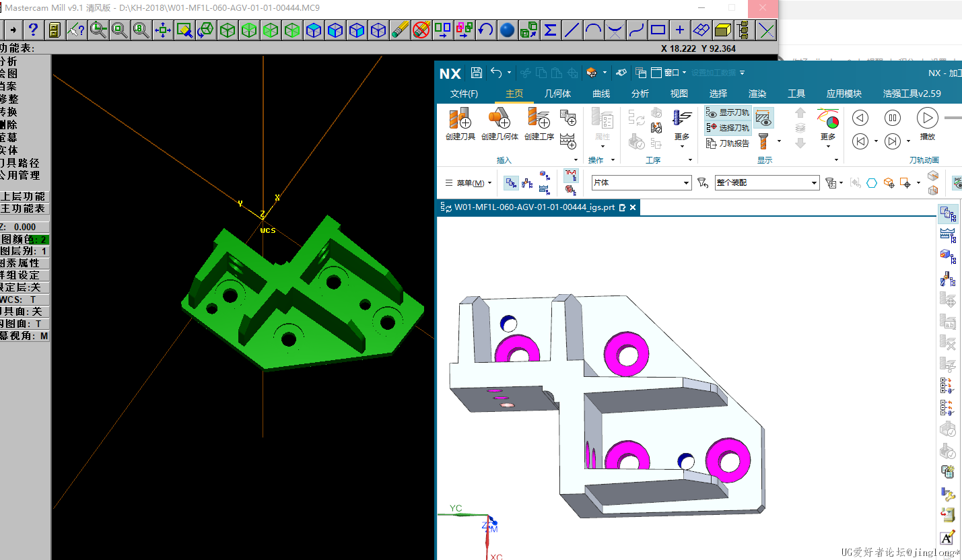Click NX switch window icon in title bar
The height and width of the screenshot is (560, 962).
[640, 73]
